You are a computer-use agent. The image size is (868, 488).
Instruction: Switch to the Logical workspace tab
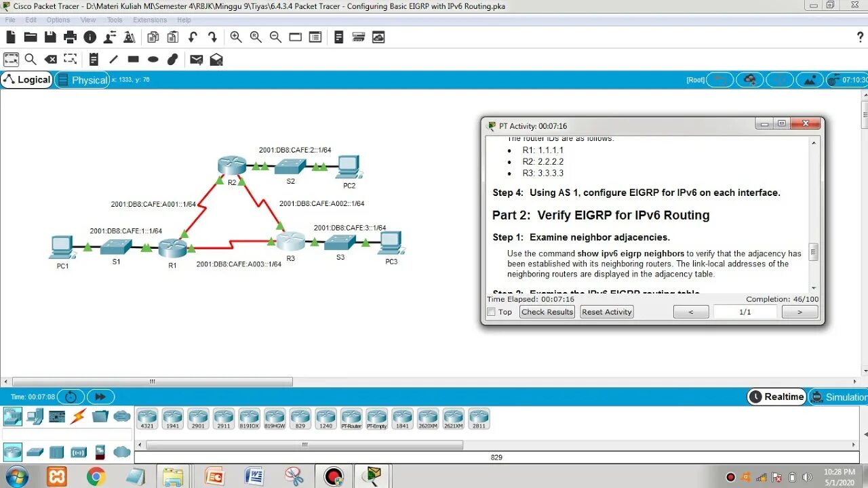[27, 79]
